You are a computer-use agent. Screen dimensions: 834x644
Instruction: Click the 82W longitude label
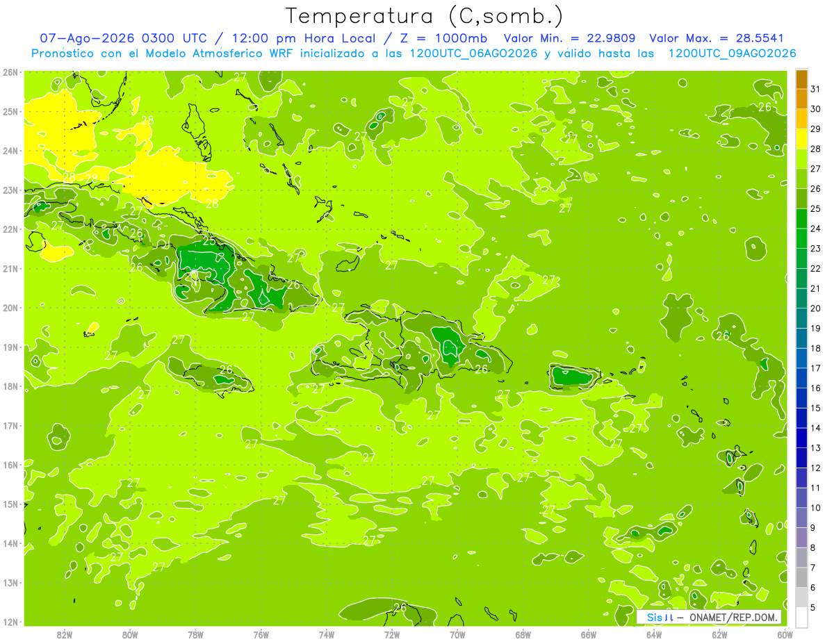coord(65,634)
